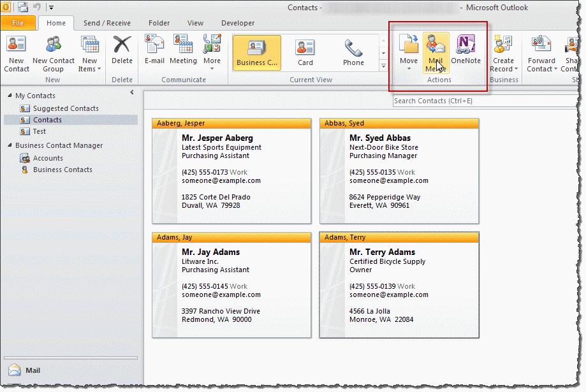This screenshot has width=586, height=392.
Task: Select the Mail Merge action
Action: coord(436,54)
